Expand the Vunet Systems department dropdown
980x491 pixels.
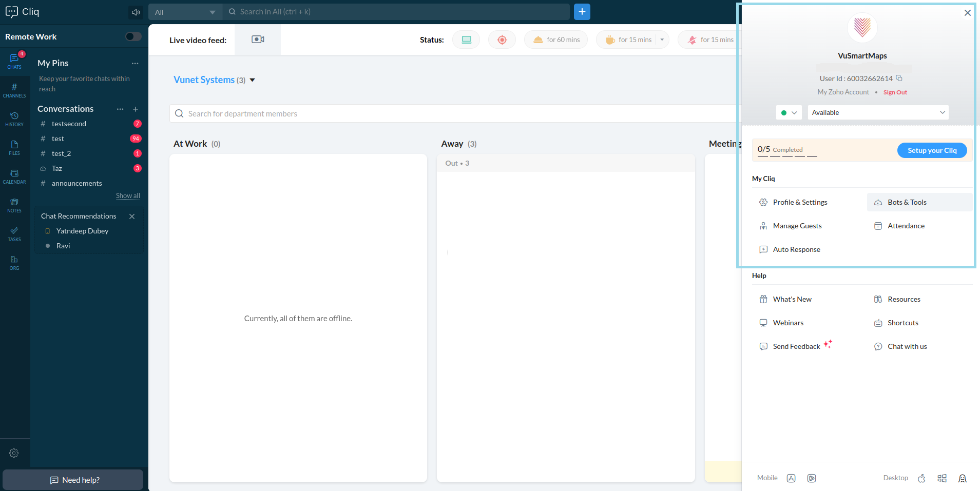click(252, 80)
